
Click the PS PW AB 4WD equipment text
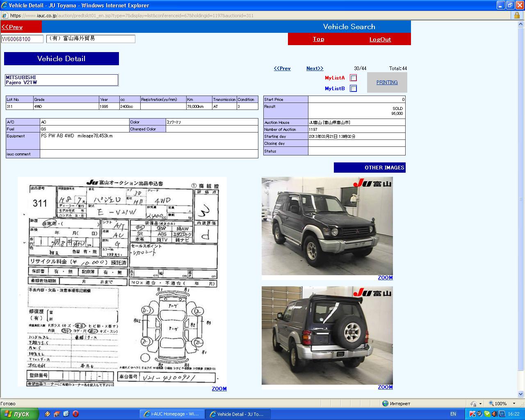pos(77,136)
